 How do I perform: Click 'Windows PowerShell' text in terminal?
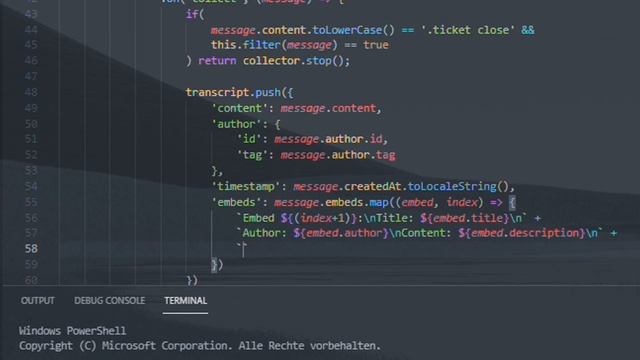73,331
